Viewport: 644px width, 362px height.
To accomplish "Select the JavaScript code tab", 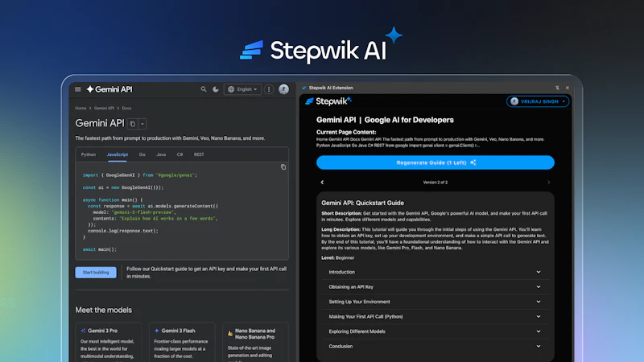I will (x=118, y=154).
